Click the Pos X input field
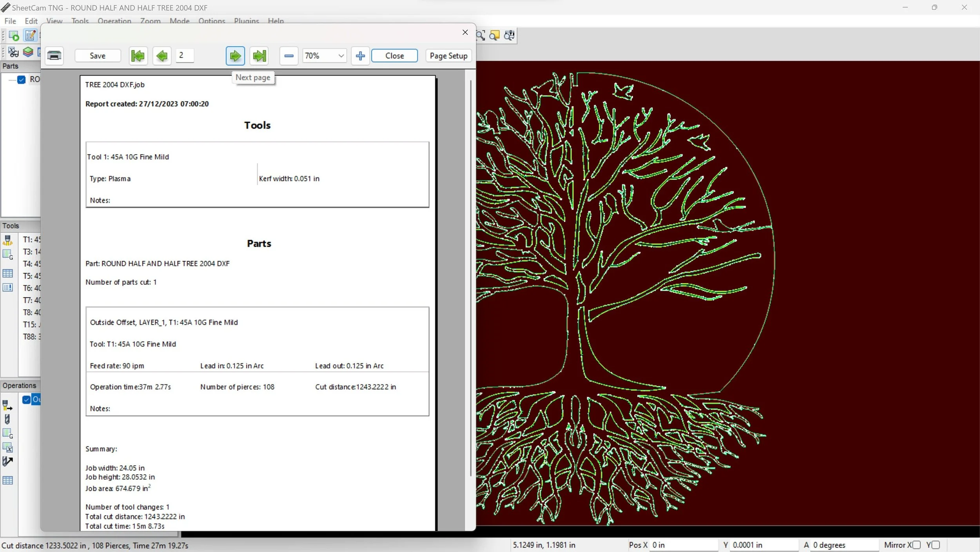The image size is (980, 552). (x=684, y=545)
